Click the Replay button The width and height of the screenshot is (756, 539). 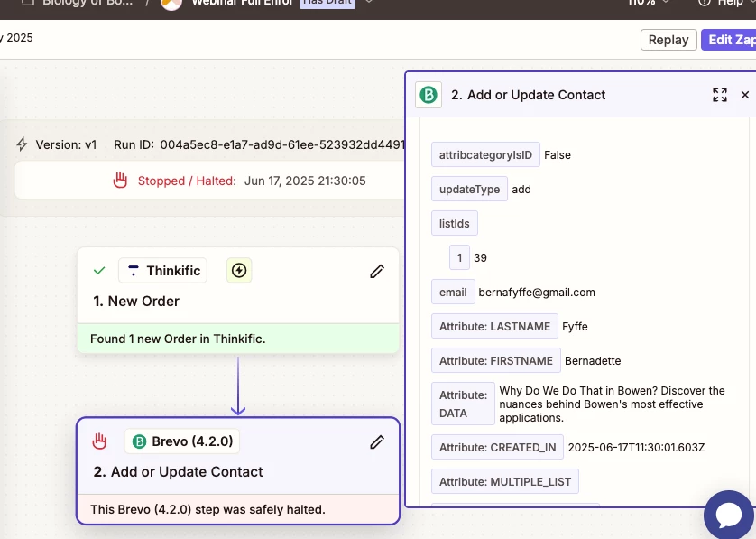coord(668,40)
